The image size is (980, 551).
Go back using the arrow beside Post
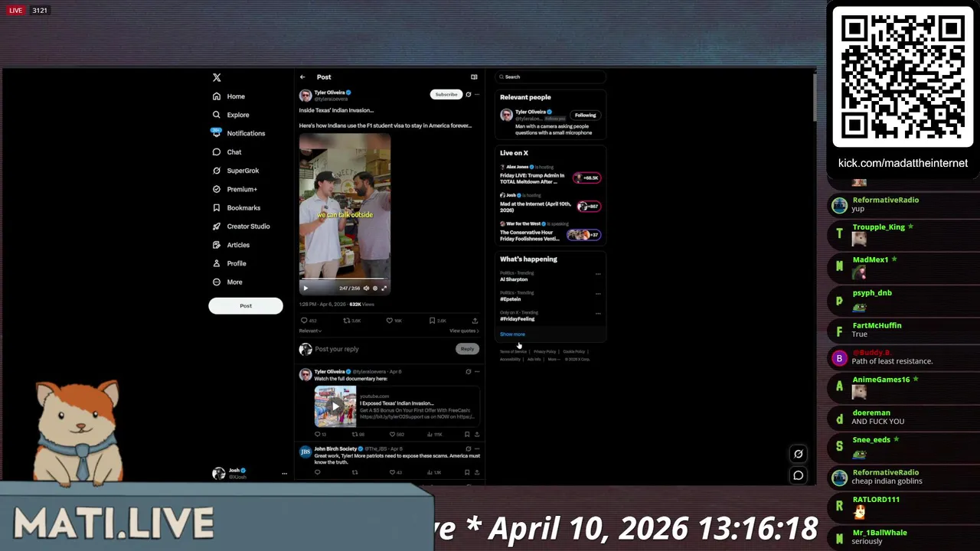click(302, 77)
